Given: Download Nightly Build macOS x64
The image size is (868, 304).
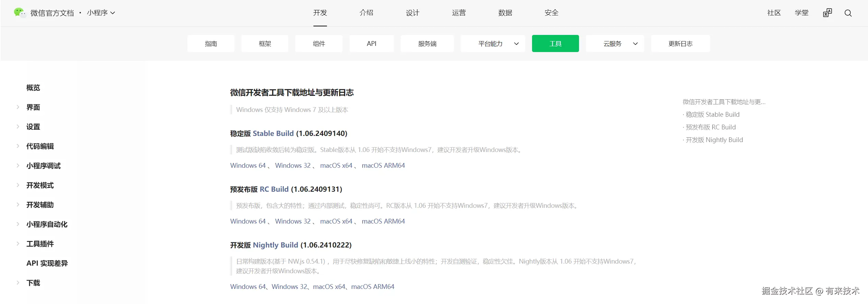Looking at the screenshot, I should click(x=329, y=287).
